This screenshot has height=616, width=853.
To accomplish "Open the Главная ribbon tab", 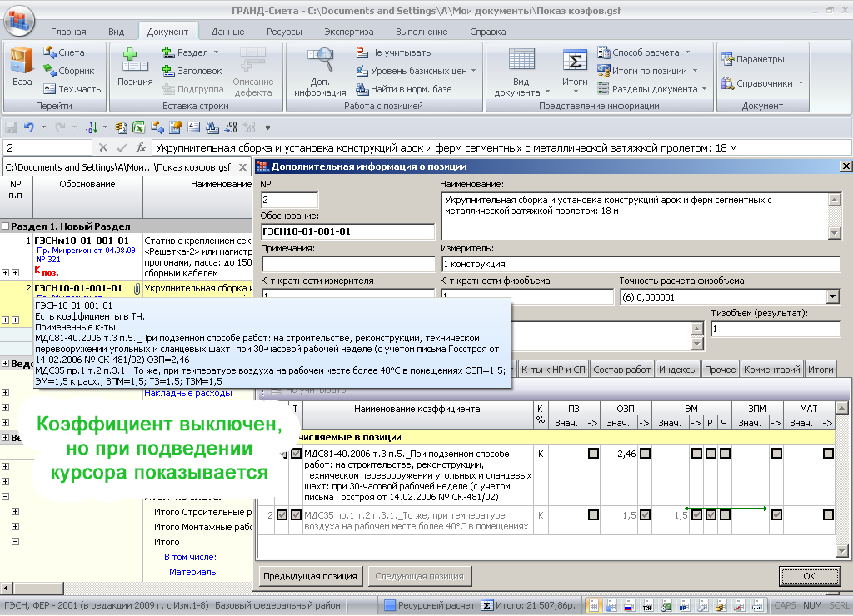I will 68,32.
